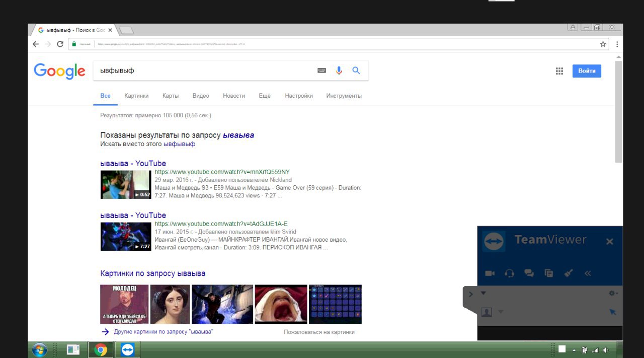Open the volume control in tray

[606, 350]
